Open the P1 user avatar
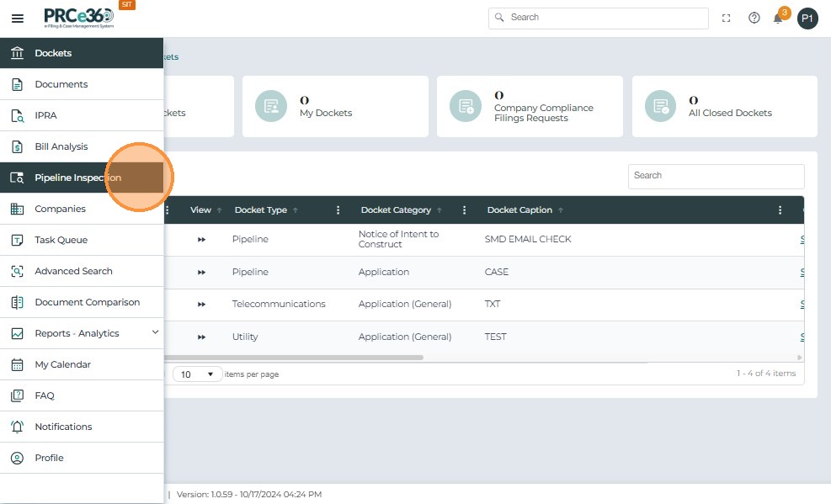This screenshot has width=831, height=504. (807, 19)
